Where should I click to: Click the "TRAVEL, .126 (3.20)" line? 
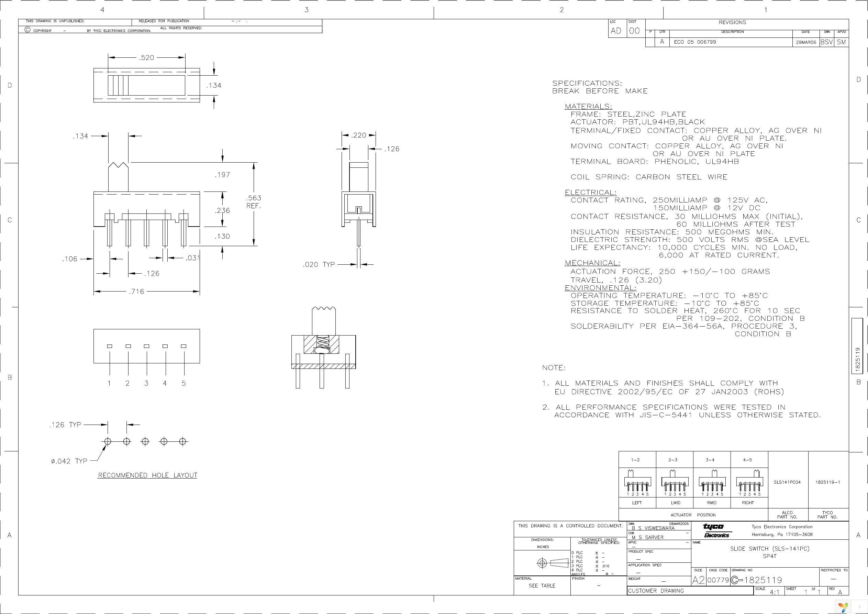tap(616, 280)
